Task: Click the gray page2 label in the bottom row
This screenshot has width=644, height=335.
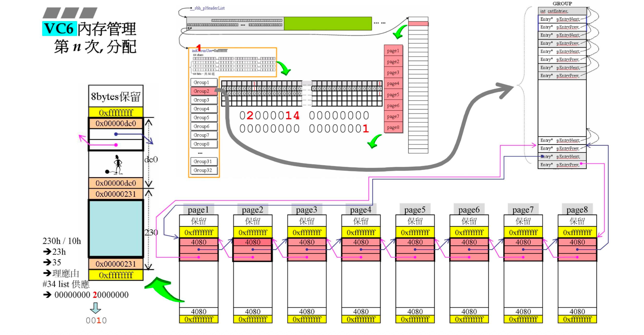Action: [253, 209]
